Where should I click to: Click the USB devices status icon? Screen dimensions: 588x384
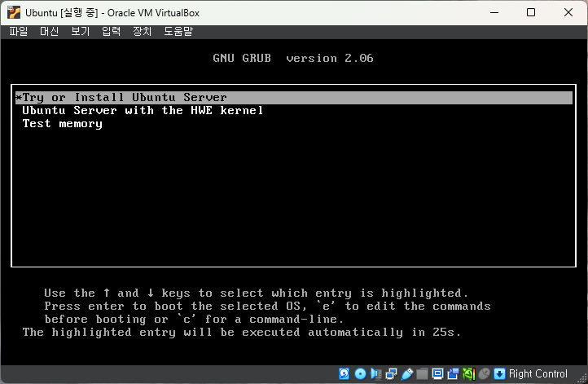tap(407, 374)
